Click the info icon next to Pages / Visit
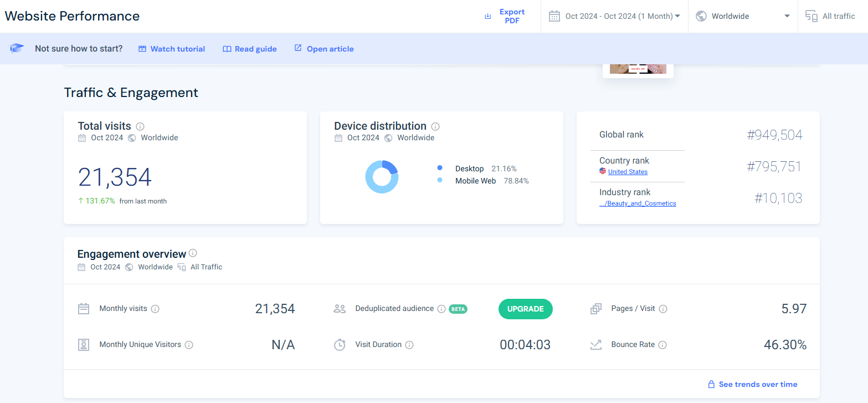Screen dimensions: 868x403 pyautogui.click(x=663, y=309)
